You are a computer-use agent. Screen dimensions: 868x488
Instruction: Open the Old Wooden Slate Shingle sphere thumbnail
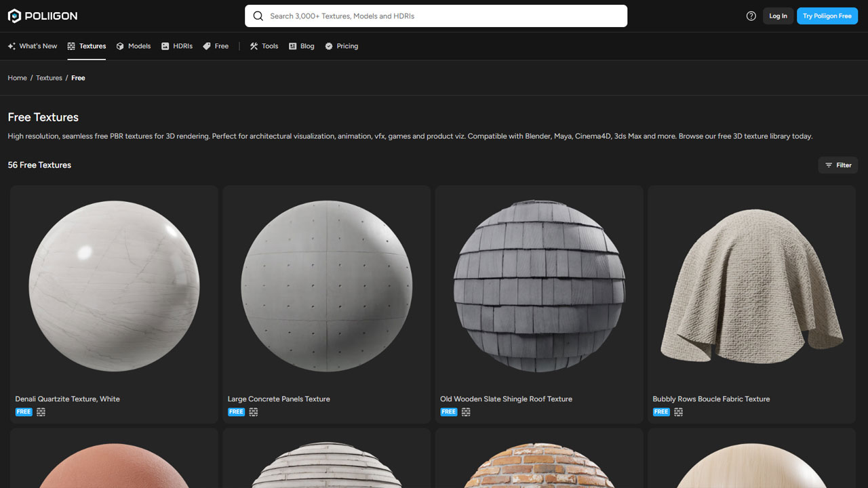tap(539, 286)
